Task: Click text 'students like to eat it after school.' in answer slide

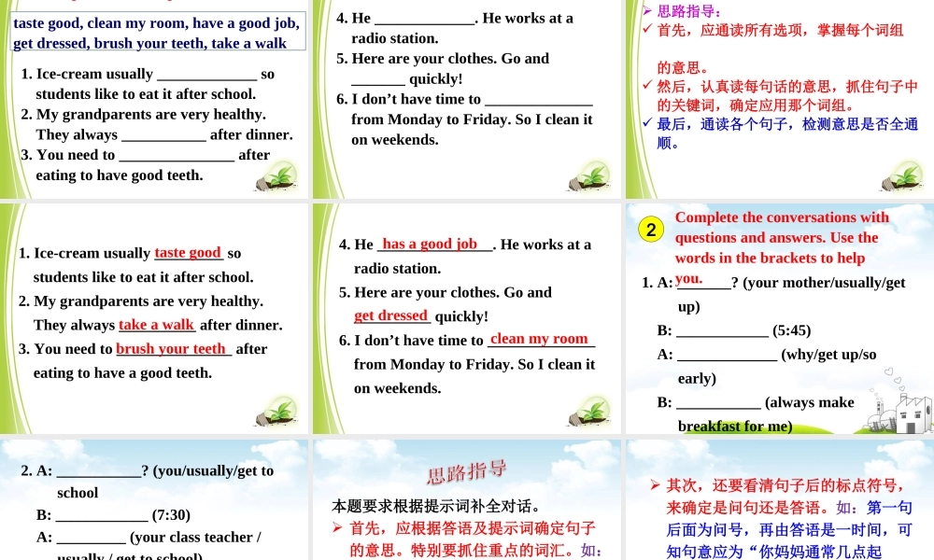Action: click(x=144, y=276)
